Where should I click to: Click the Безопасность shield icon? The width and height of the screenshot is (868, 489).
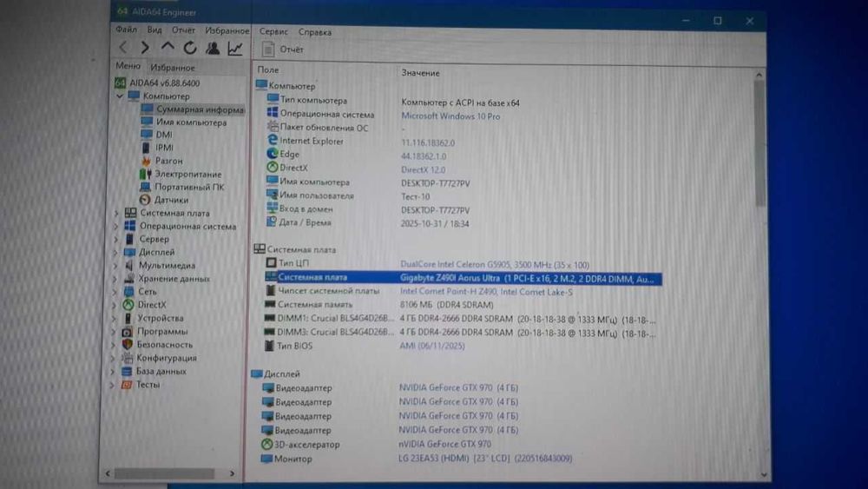click(x=128, y=345)
